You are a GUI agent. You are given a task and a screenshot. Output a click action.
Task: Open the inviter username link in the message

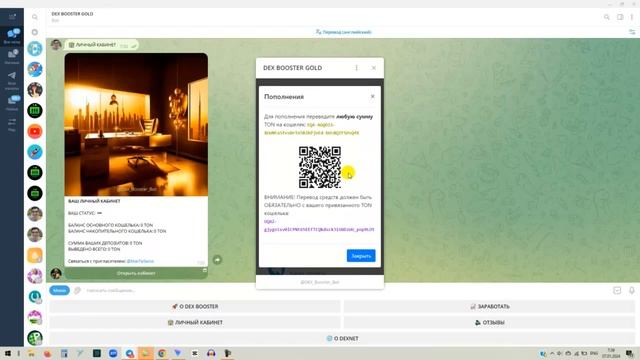140,261
